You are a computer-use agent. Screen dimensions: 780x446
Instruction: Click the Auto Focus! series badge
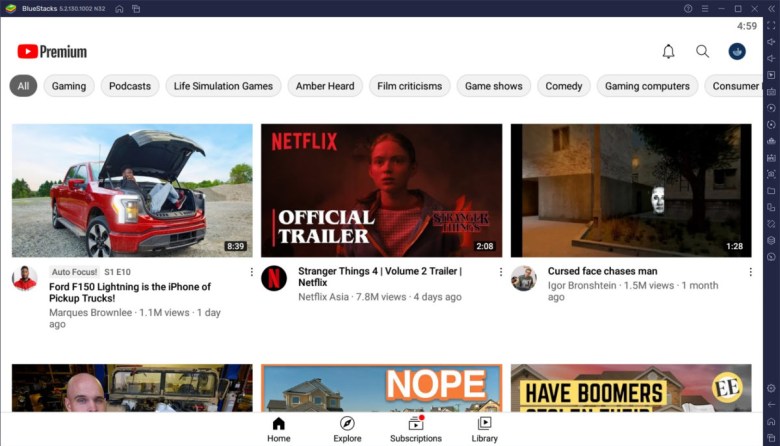[74, 272]
